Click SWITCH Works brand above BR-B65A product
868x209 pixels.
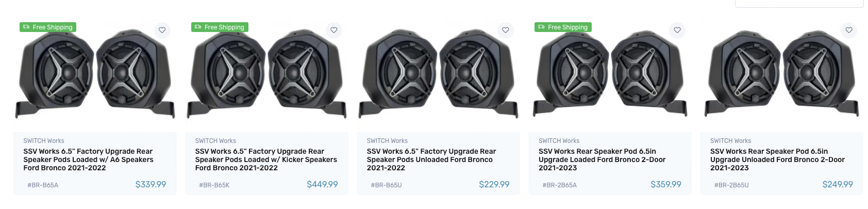pos(44,141)
